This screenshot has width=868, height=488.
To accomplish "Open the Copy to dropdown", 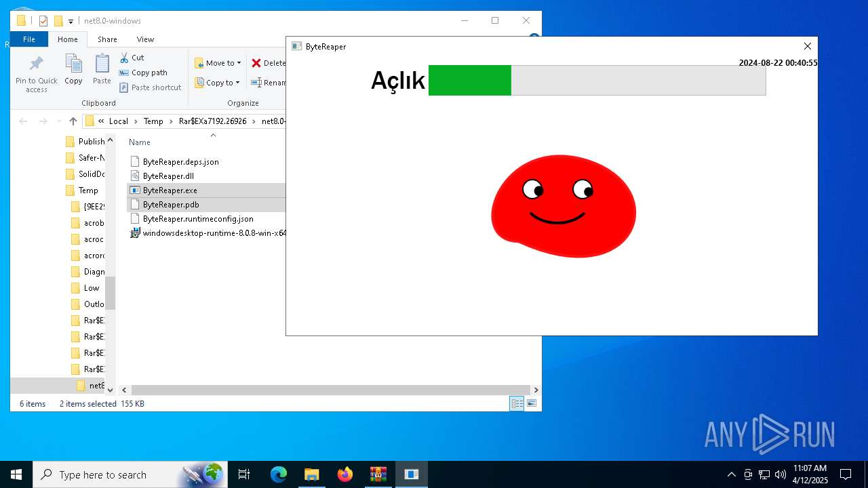I will pos(218,83).
